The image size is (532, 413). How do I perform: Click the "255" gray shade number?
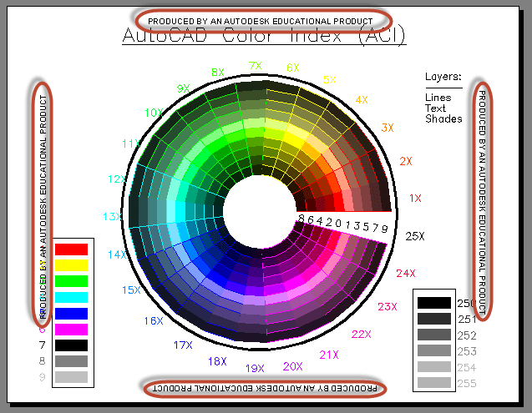[x=467, y=384]
